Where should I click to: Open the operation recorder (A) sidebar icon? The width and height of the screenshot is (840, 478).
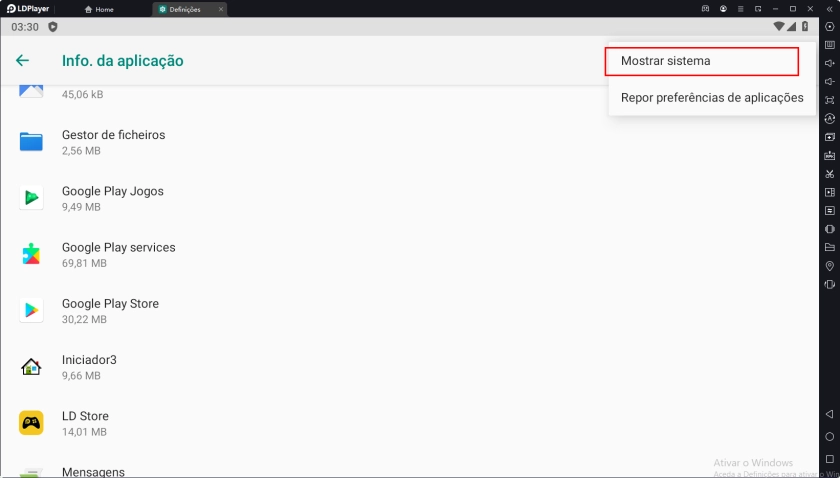pos(830,118)
